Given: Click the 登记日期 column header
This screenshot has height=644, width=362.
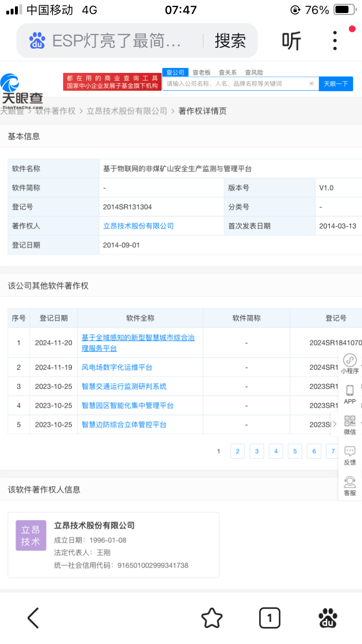Looking at the screenshot, I should tap(54, 318).
